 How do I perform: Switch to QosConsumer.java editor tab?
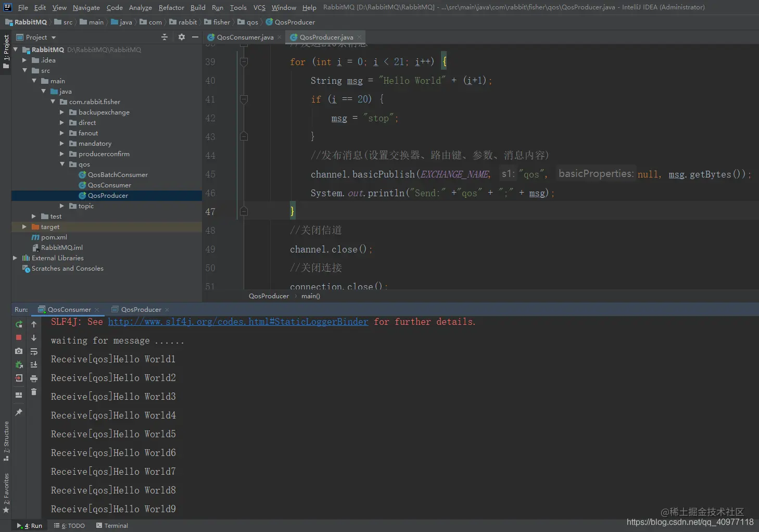(245, 37)
